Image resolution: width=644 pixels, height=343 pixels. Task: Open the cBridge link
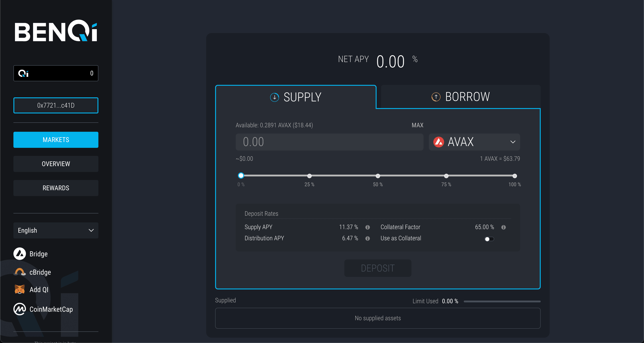(40, 272)
